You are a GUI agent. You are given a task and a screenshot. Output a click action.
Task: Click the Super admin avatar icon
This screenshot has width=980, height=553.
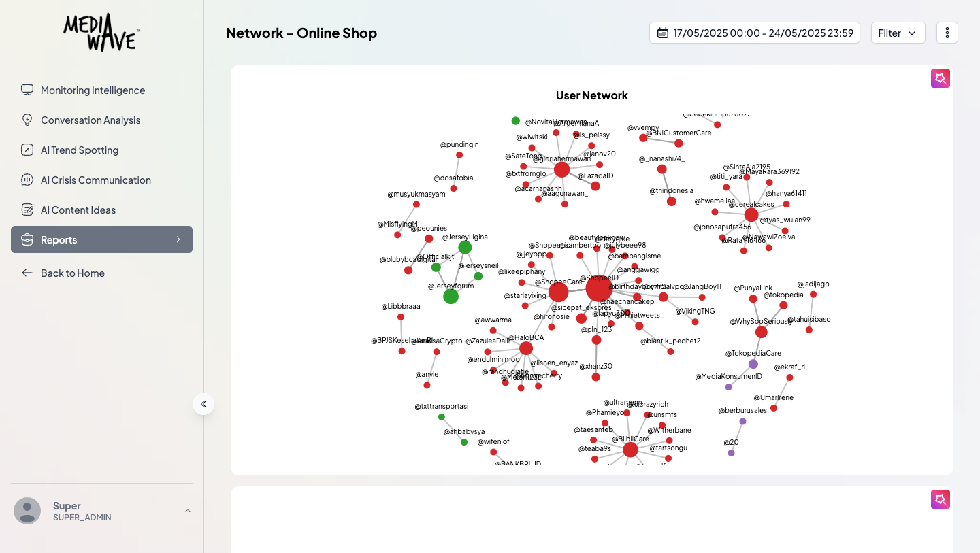(x=27, y=510)
